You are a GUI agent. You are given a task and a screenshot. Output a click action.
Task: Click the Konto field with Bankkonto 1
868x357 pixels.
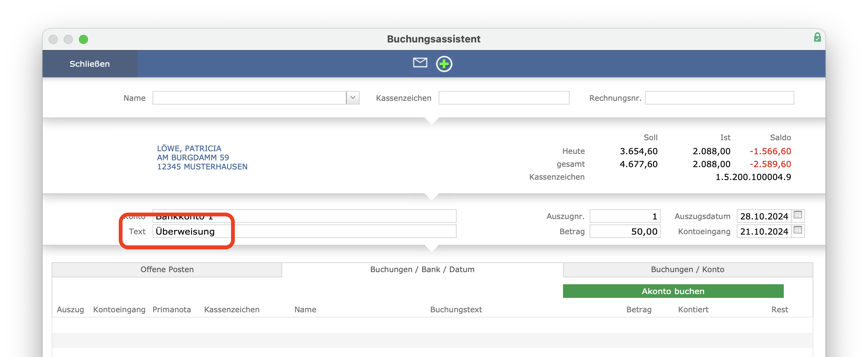(304, 216)
